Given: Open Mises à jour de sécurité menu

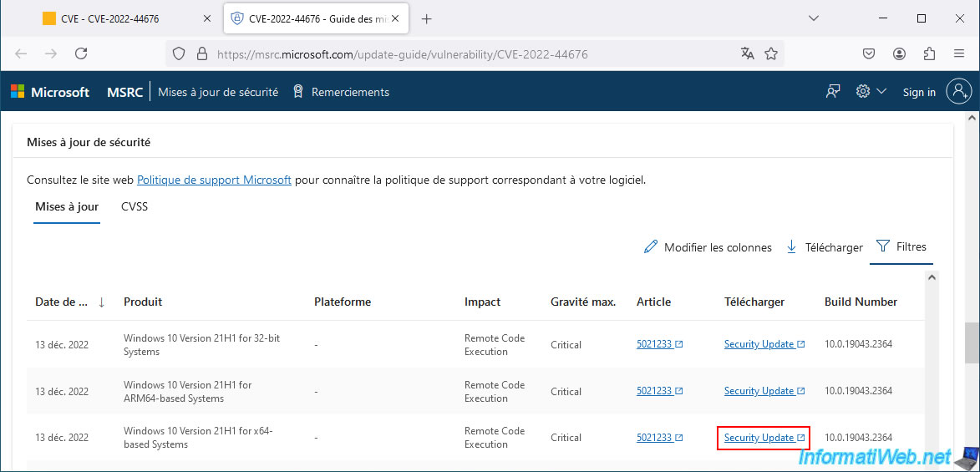Looking at the screenshot, I should (218, 92).
